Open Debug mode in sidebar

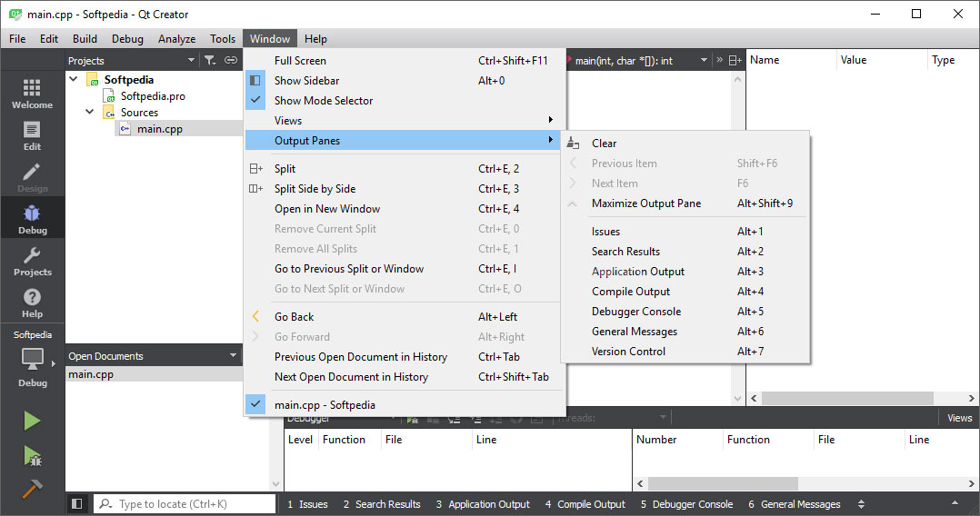(x=32, y=219)
